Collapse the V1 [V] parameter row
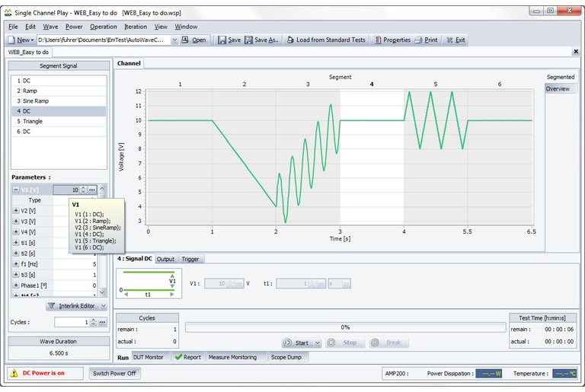 coord(16,190)
